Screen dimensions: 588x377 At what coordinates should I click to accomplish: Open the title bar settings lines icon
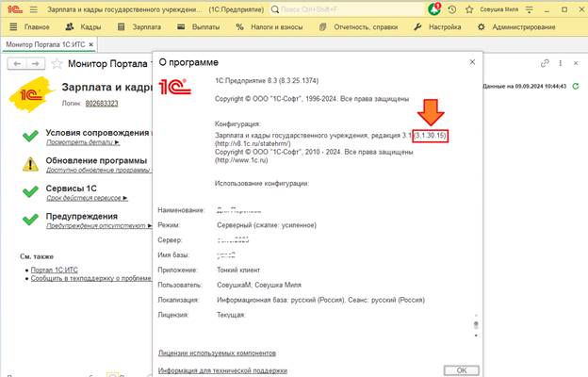[x=530, y=9]
